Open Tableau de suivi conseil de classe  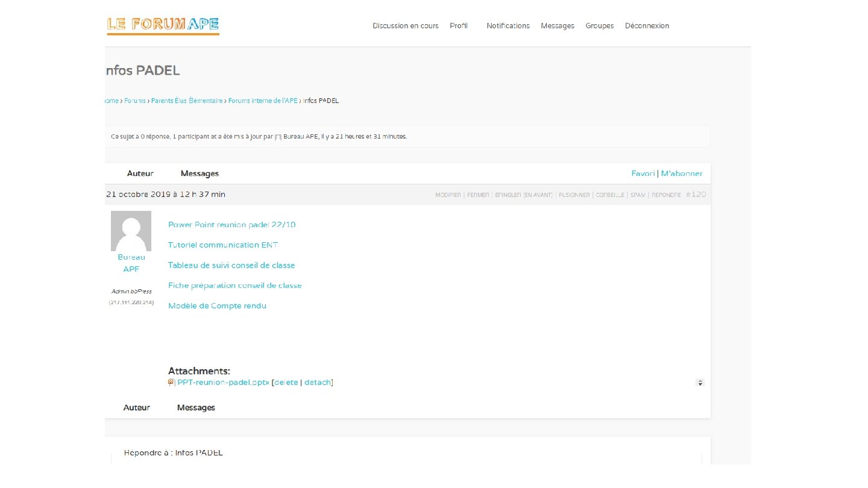tap(231, 265)
